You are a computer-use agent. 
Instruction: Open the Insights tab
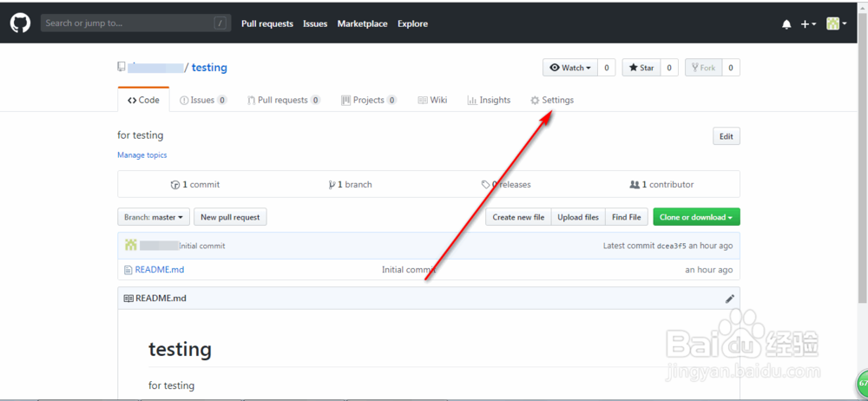click(x=489, y=101)
